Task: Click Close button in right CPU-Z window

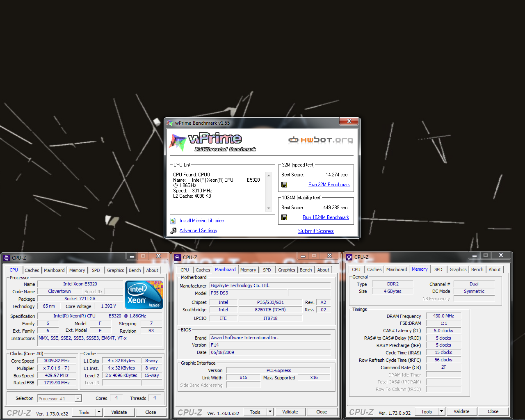Action: pyautogui.click(x=493, y=411)
